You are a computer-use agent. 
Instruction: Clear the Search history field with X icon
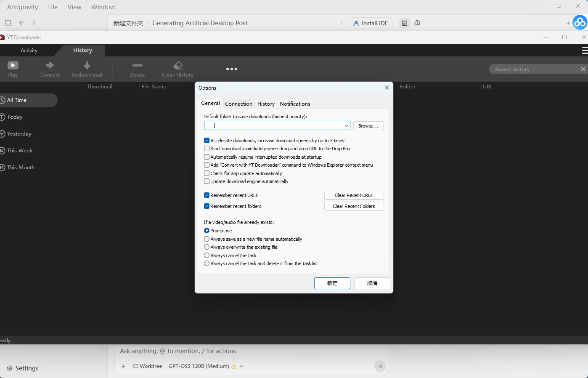coord(583,69)
